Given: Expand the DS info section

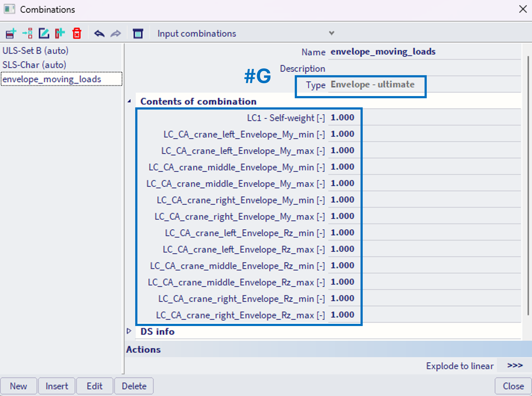Looking at the screenshot, I should 129,331.
